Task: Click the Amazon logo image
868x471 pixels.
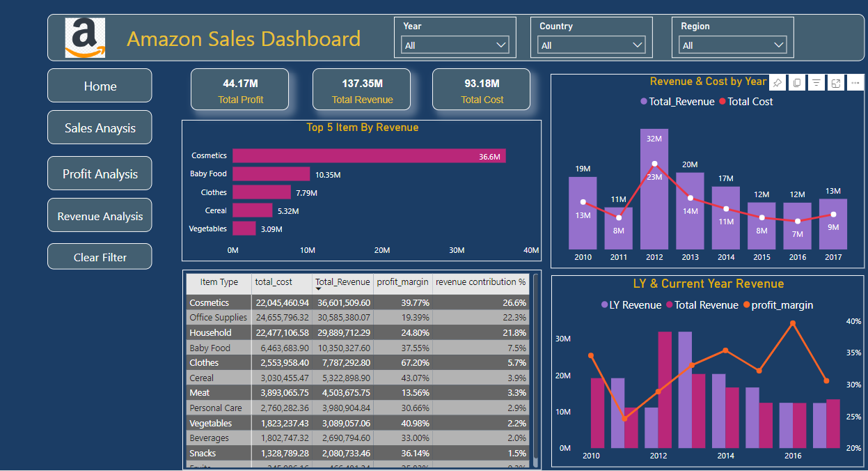Action: [85, 38]
